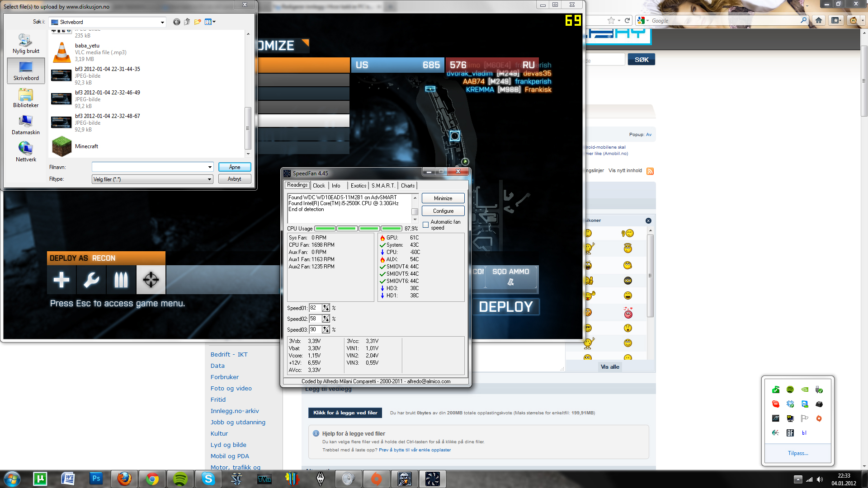Image resolution: width=868 pixels, height=488 pixels.
Task: Adjust the Speed03 stepper arrows
Action: (x=326, y=329)
